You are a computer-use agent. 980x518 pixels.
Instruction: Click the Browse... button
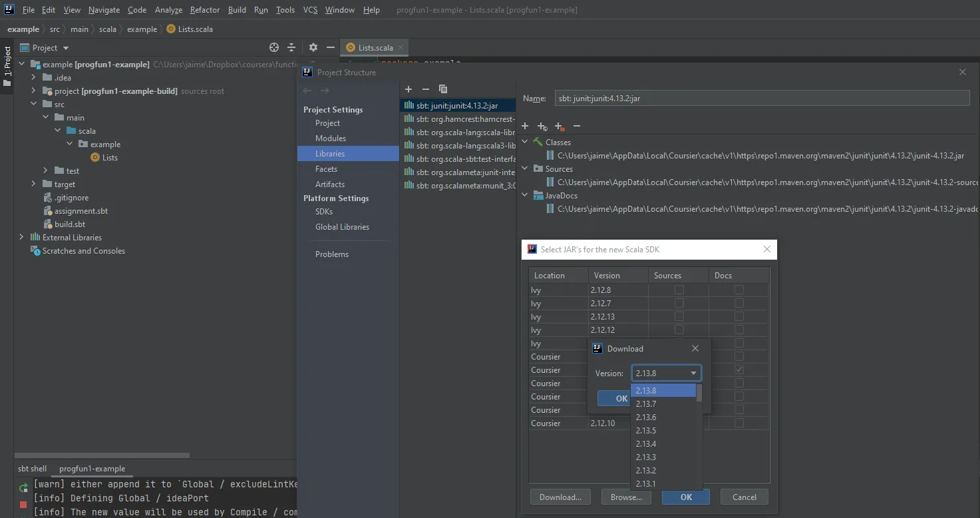pyautogui.click(x=625, y=497)
